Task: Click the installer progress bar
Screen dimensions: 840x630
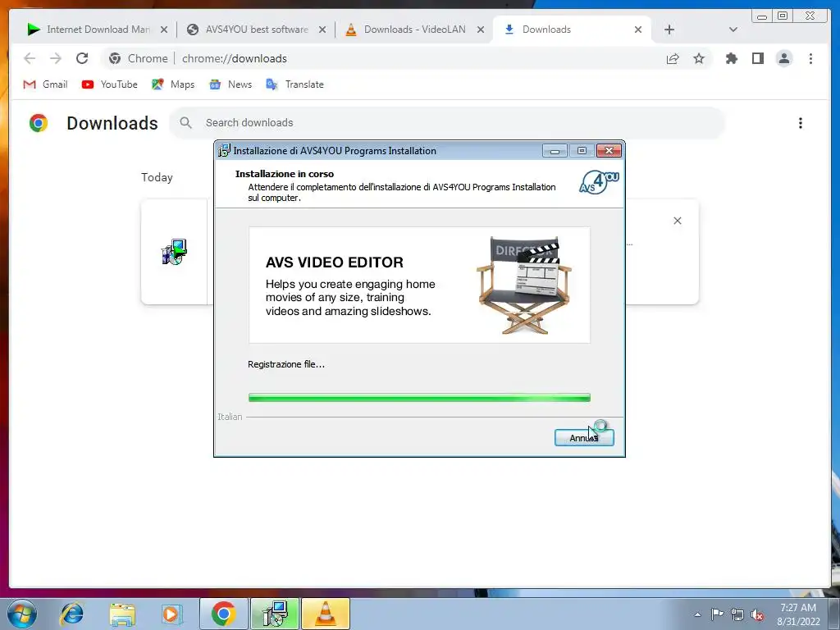Action: point(419,398)
